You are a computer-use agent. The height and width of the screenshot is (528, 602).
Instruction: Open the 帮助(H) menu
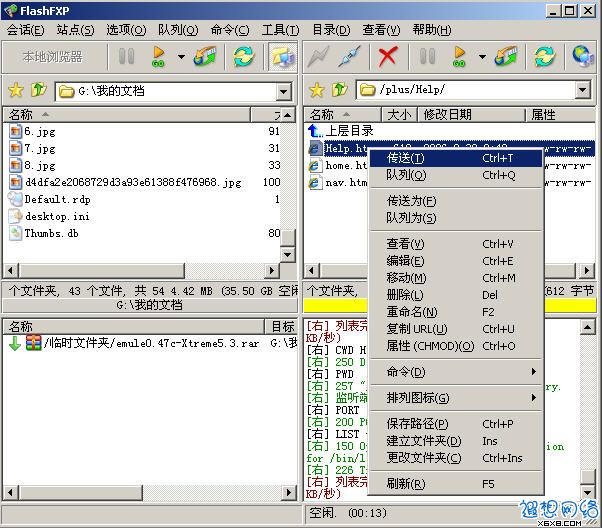(x=432, y=30)
